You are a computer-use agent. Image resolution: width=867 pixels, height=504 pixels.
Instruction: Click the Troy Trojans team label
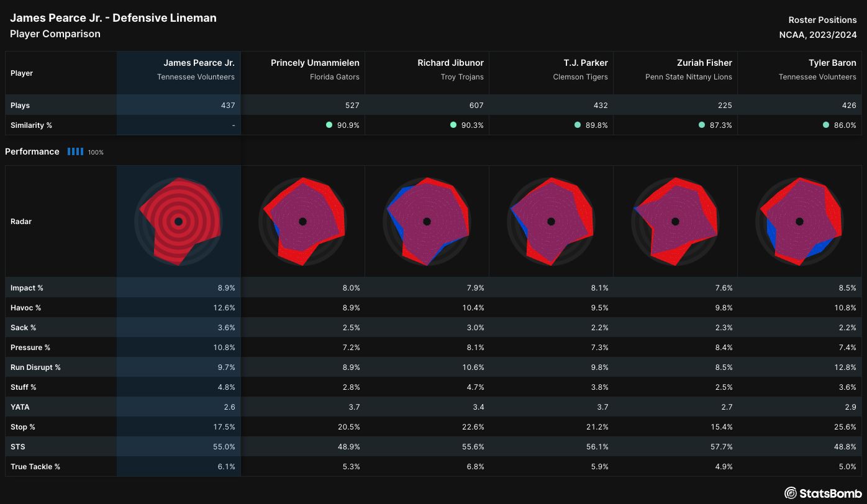(463, 77)
